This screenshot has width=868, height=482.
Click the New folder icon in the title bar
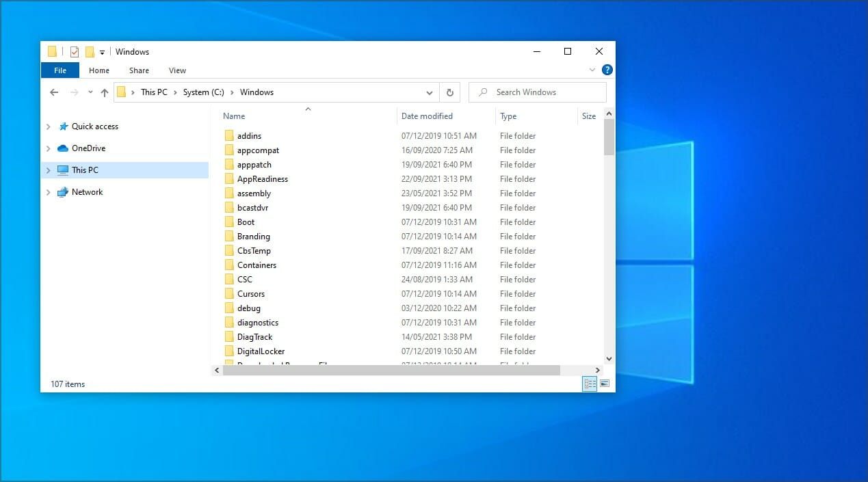pos(90,52)
